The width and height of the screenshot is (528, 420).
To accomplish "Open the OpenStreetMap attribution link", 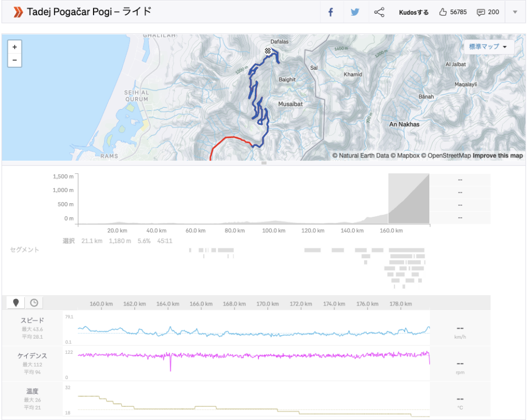I will coord(449,155).
